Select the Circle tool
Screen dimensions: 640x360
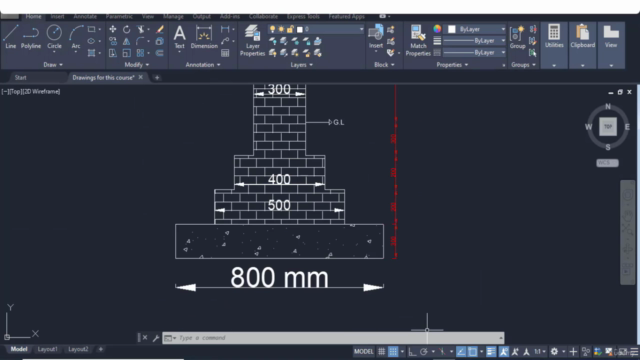click(x=54, y=37)
